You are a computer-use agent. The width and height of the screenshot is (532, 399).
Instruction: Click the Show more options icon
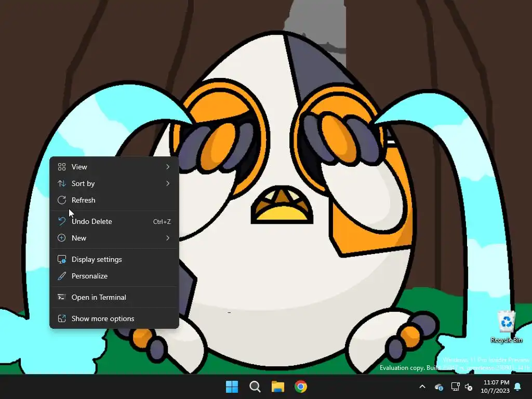click(x=62, y=318)
